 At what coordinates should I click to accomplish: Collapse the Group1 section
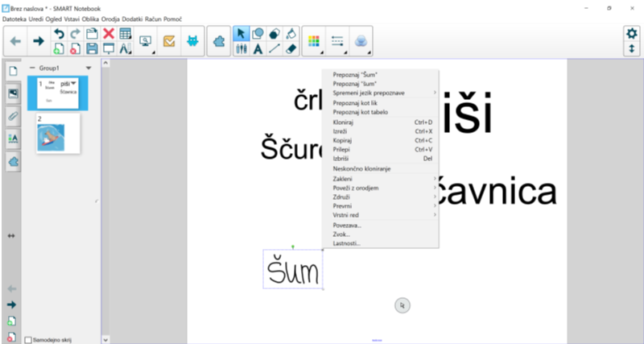pos(32,68)
